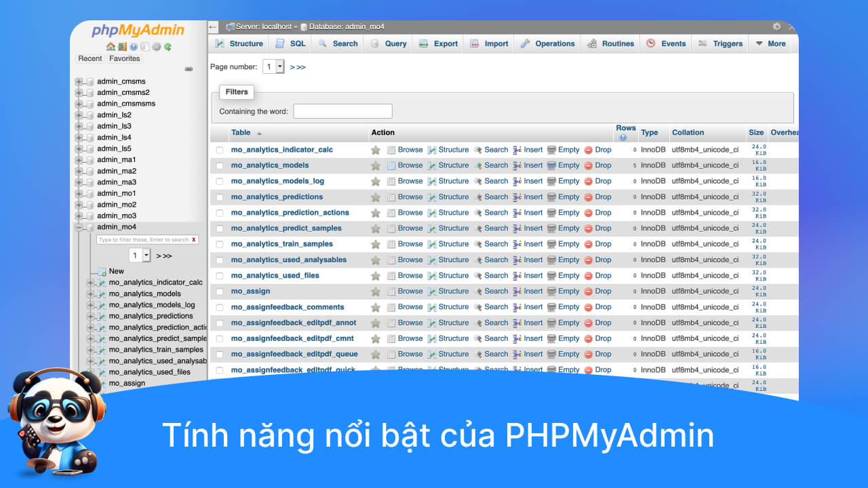Click Server localhost breadcrumb icon
The height and width of the screenshot is (488, 868).
pos(230,26)
